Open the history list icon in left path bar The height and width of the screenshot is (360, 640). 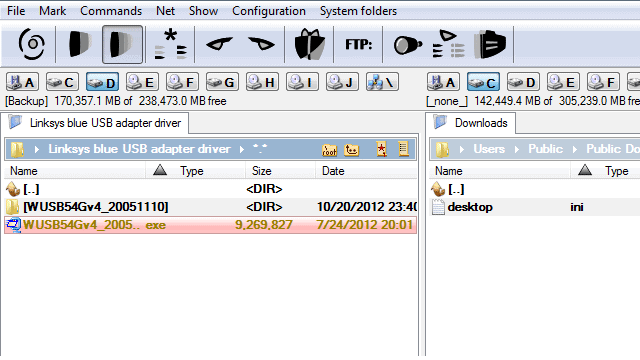pyautogui.click(x=403, y=149)
